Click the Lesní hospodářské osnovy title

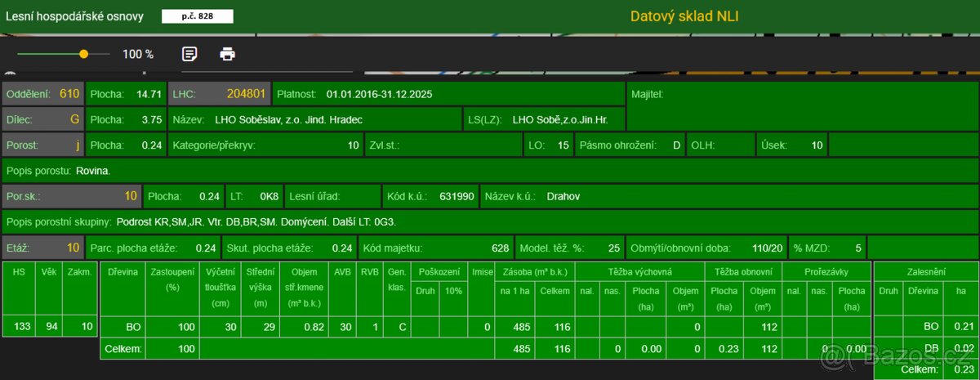(x=77, y=16)
